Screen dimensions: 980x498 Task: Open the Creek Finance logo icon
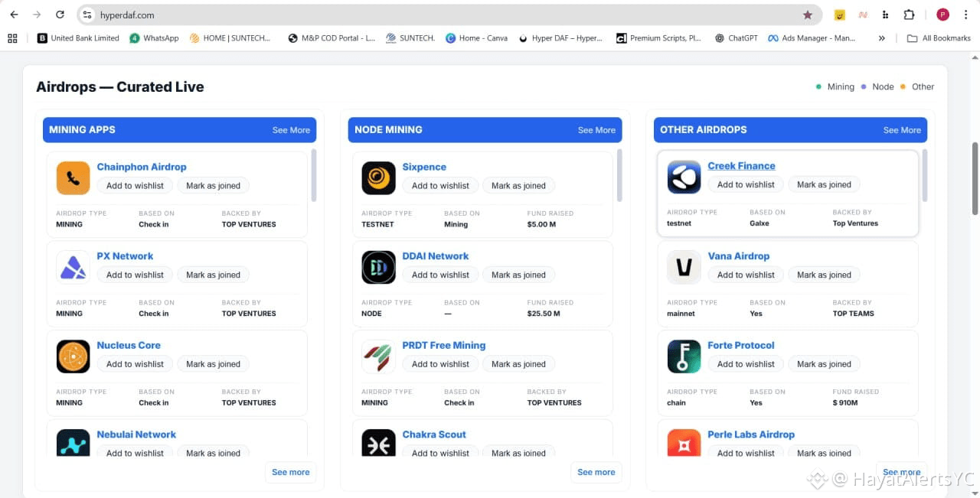[684, 177]
